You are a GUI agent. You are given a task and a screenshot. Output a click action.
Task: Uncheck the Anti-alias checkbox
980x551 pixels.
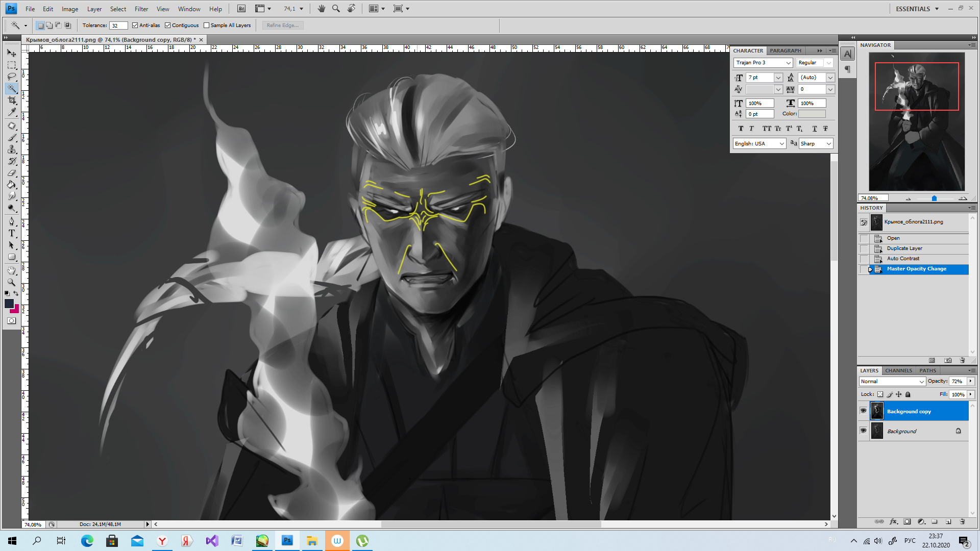[x=135, y=25]
